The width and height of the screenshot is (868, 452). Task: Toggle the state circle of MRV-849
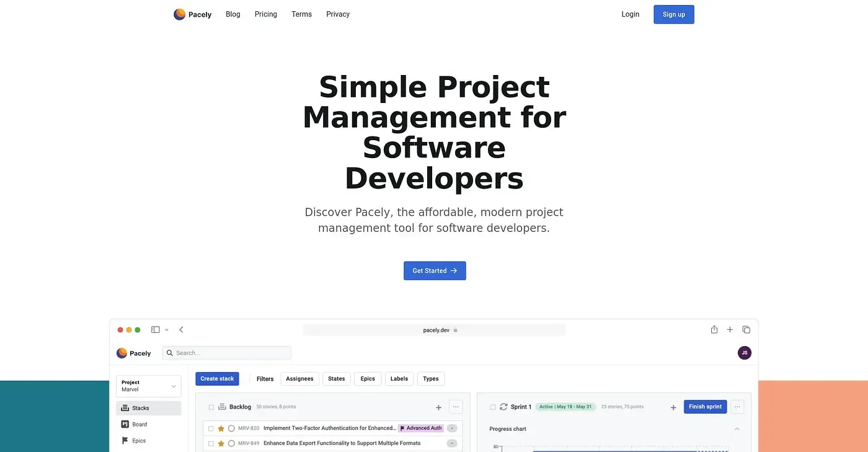coord(231,443)
